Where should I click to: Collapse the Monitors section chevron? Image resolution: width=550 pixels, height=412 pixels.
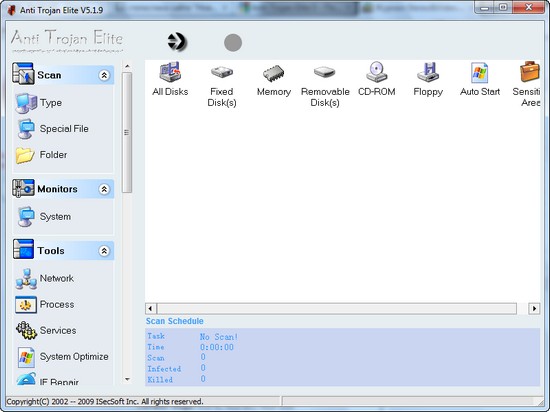[104, 189]
